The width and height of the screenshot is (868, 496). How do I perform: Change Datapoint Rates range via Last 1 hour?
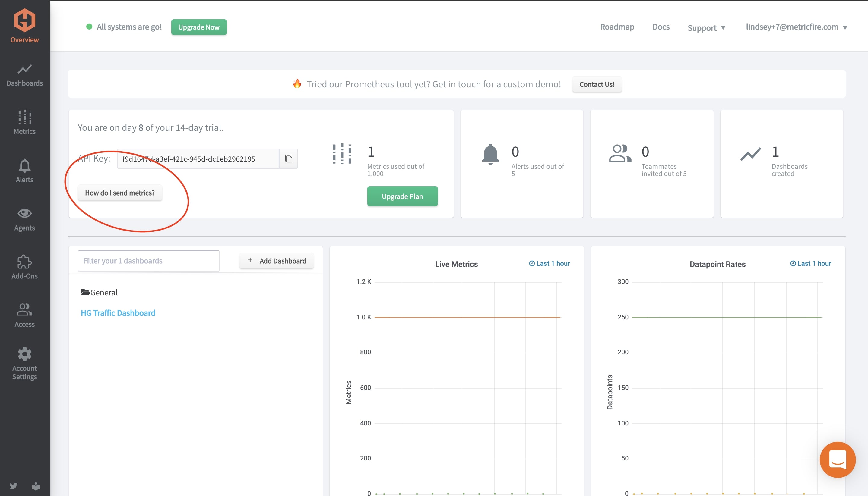tap(811, 263)
